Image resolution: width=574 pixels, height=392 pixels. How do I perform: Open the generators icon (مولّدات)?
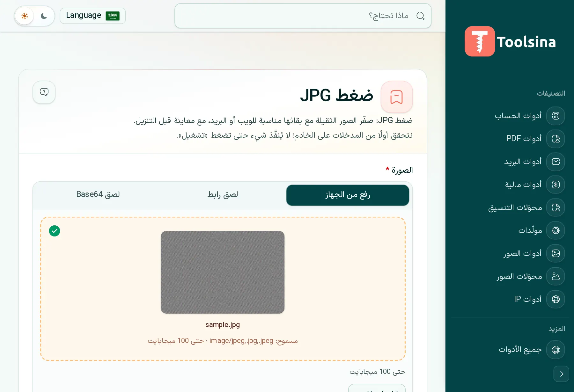556,230
